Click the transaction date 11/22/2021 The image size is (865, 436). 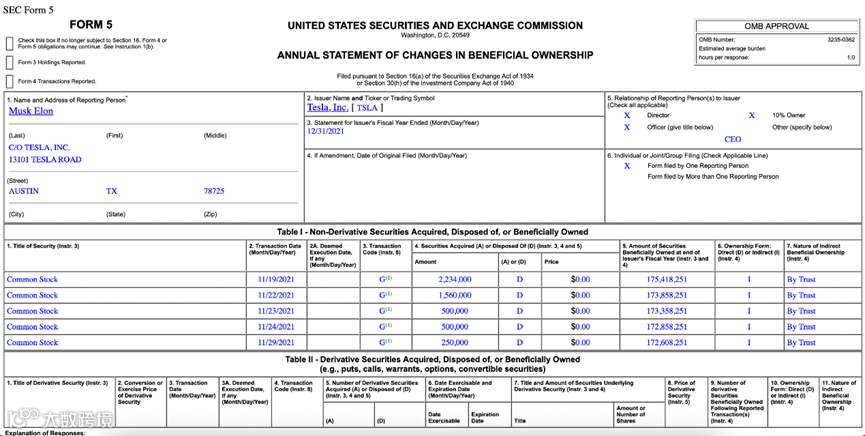(x=276, y=295)
